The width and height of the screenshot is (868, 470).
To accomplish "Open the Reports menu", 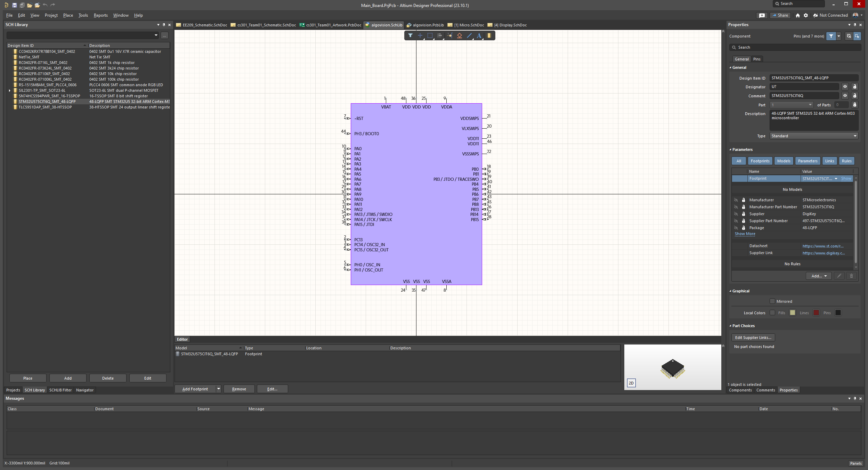I will (101, 15).
